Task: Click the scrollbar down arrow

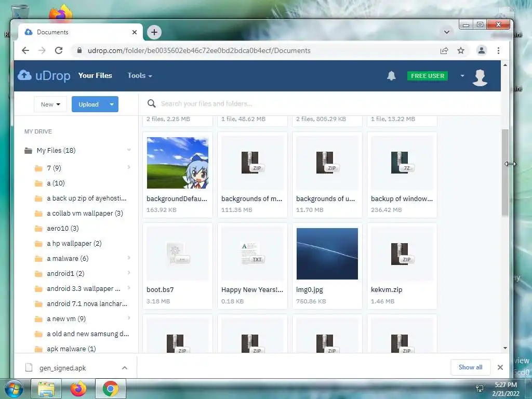Action: 505,348
